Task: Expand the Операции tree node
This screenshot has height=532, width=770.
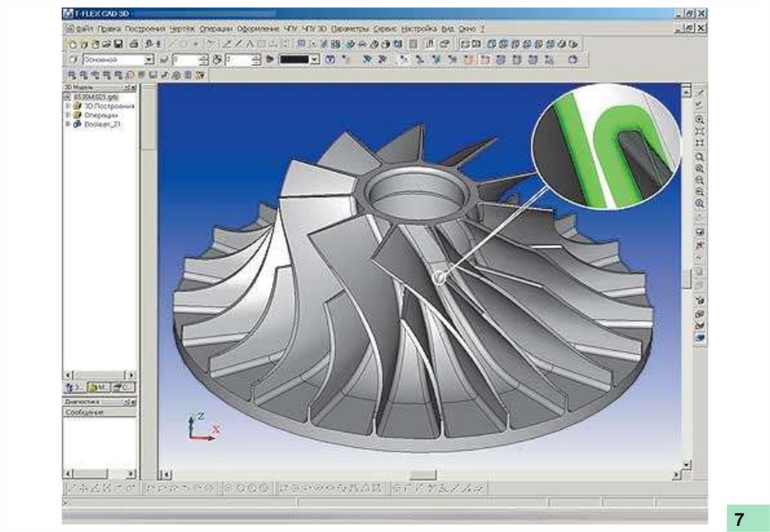Action: (x=68, y=115)
